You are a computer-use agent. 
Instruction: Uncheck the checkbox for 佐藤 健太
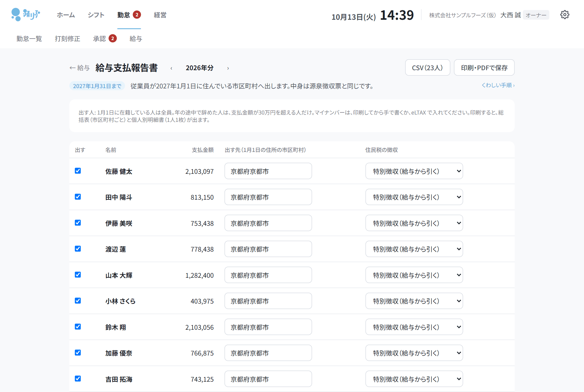coord(78,171)
